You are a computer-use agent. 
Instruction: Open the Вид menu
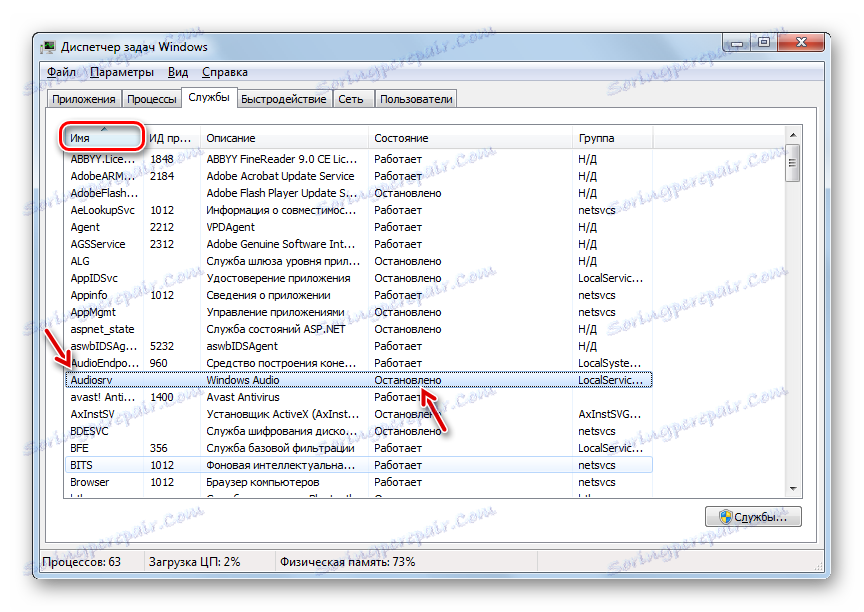178,72
